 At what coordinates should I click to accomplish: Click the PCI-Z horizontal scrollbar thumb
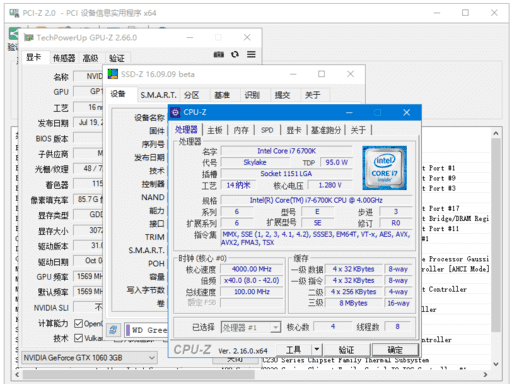pyautogui.click(x=139, y=375)
